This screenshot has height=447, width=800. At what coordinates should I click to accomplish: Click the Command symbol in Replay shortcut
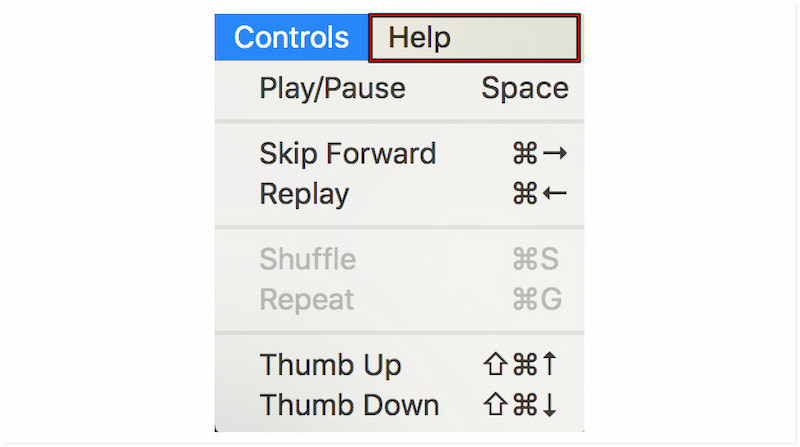525,193
